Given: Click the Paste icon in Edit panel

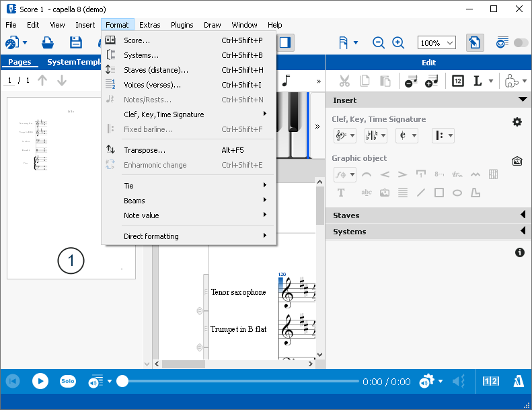Looking at the screenshot, I should coord(385,81).
